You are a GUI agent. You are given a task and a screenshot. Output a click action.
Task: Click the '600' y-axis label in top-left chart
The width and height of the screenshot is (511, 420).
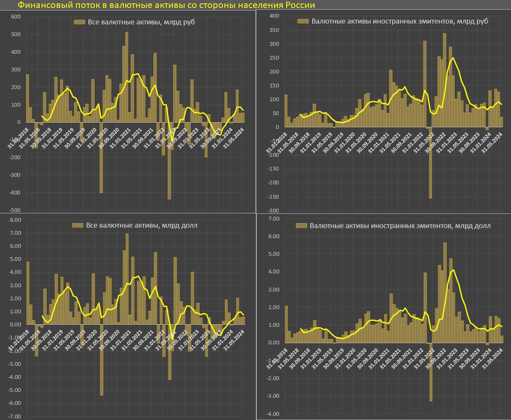pos(16,17)
